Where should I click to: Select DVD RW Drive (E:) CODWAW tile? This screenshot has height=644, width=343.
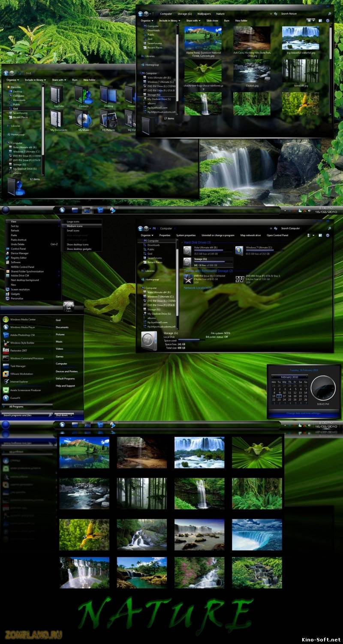[208, 279]
